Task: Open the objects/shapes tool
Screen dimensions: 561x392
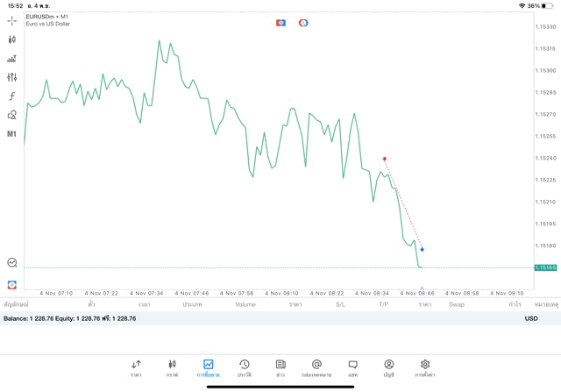Action: tap(11, 115)
